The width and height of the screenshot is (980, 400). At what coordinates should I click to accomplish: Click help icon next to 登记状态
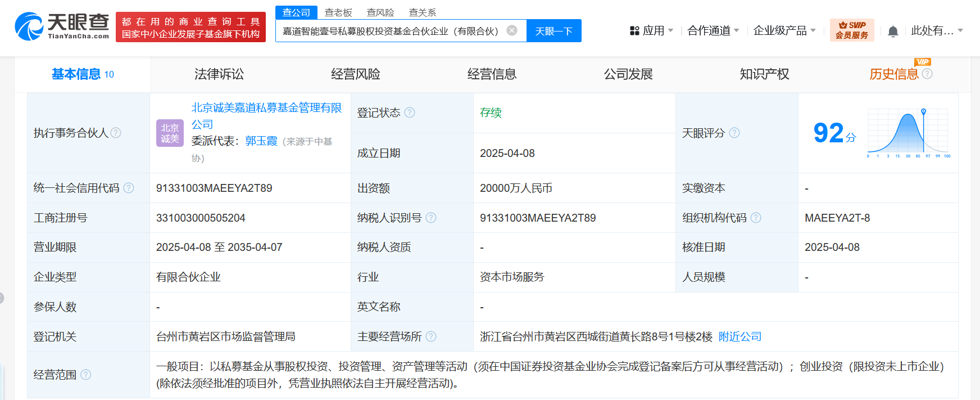pyautogui.click(x=410, y=113)
